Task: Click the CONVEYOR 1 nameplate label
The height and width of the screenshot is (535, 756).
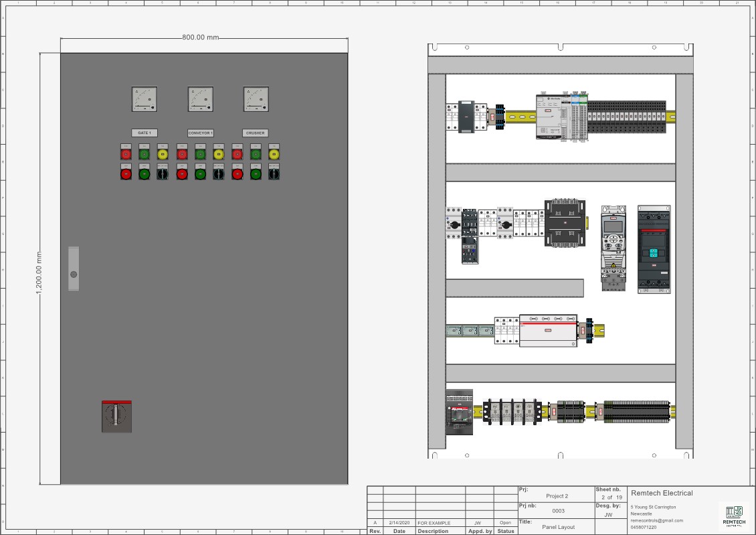Action: (x=200, y=133)
